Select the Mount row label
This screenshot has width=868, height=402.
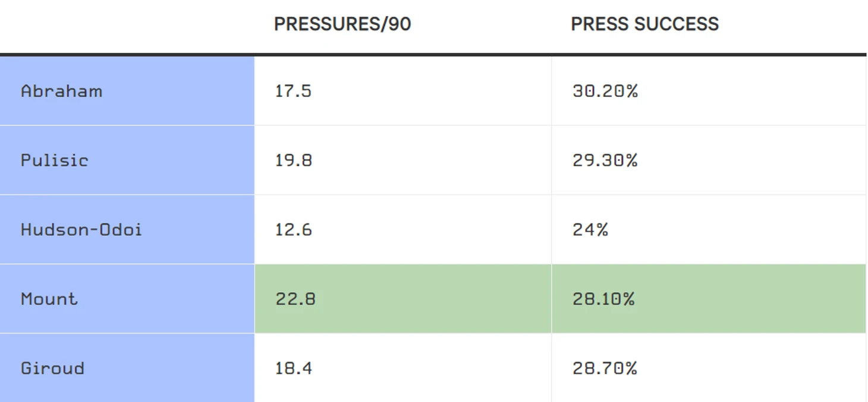coord(49,299)
